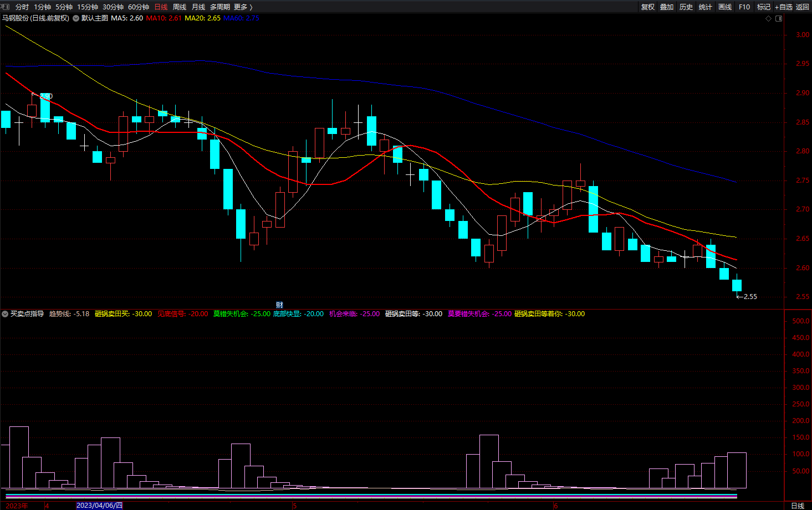The image size is (812, 510).
Task: Add stock via +自选 button
Action: [784, 7]
